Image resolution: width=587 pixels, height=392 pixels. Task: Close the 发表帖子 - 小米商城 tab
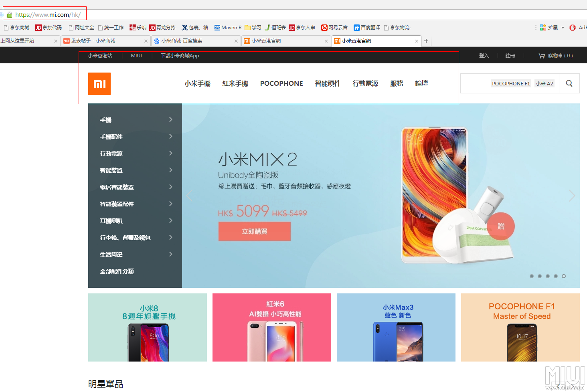[x=146, y=41]
